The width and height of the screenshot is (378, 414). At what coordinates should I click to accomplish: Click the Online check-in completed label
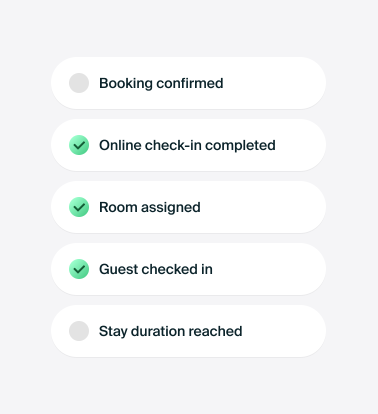(x=187, y=145)
